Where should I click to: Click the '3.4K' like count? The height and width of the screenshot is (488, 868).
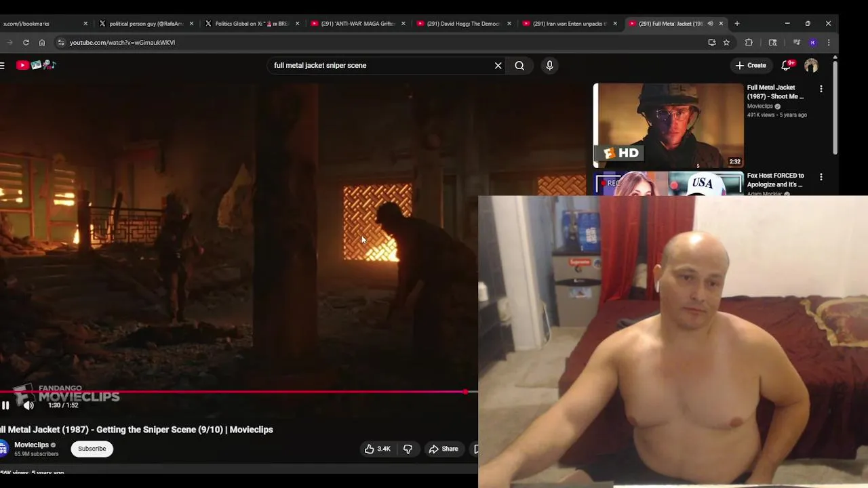pos(384,449)
